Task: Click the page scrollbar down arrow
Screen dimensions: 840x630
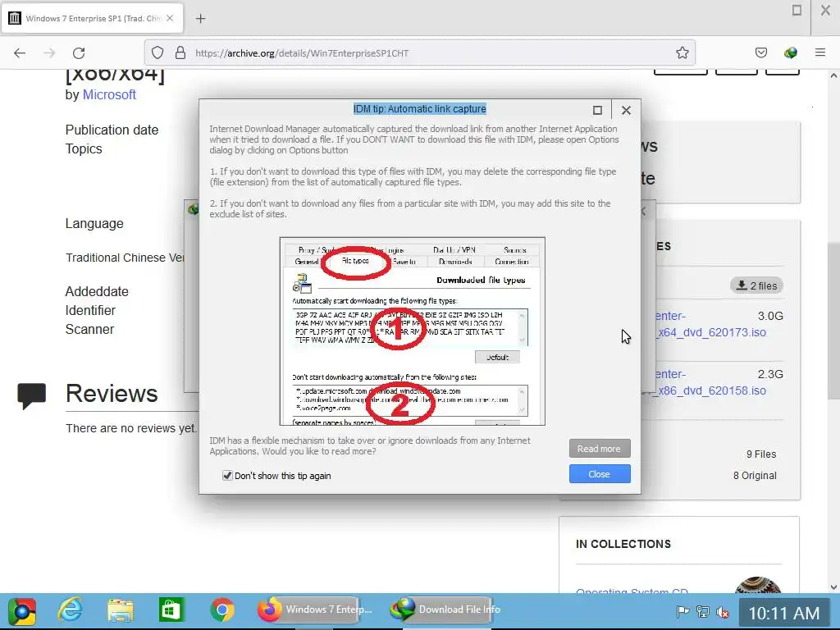Action: 833,587
